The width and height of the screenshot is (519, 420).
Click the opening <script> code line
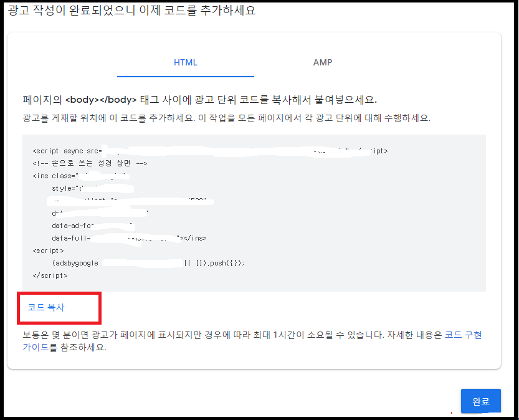(48, 251)
